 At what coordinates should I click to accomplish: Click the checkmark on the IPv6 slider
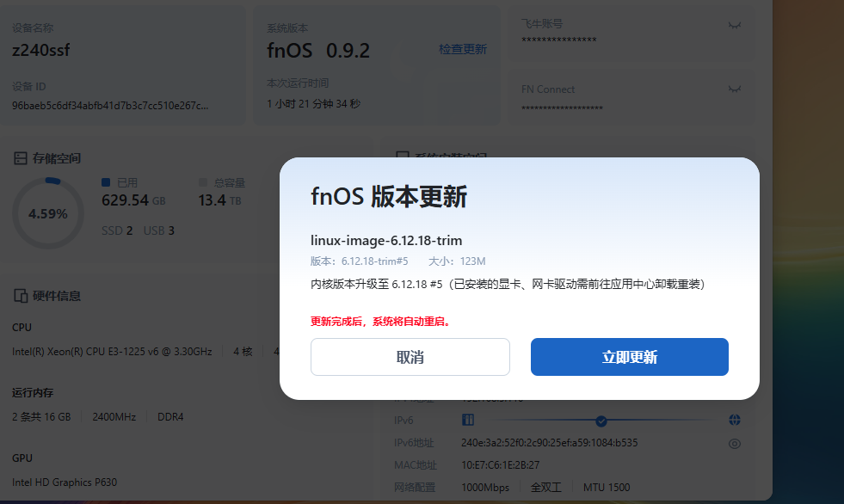(x=601, y=421)
